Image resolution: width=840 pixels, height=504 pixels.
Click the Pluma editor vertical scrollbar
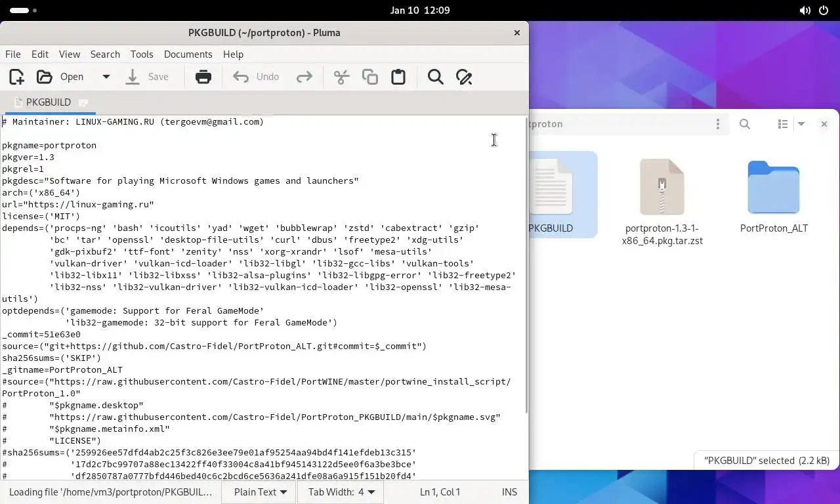[525, 266]
